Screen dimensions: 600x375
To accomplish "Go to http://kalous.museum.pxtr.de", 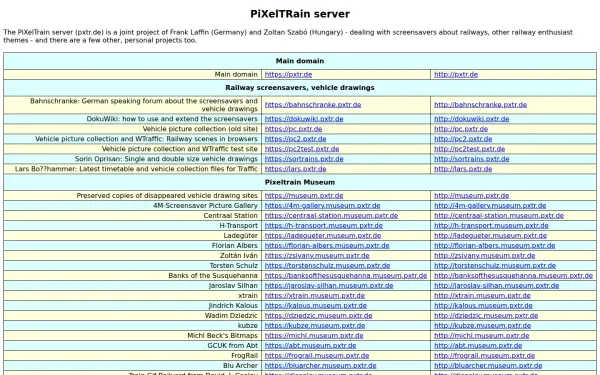I will tap(483, 306).
